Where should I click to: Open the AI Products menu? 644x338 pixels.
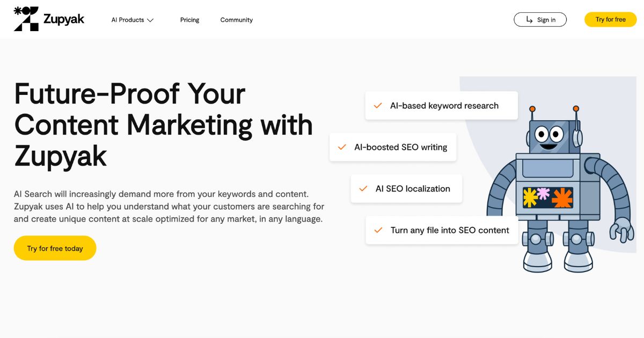pyautogui.click(x=133, y=20)
